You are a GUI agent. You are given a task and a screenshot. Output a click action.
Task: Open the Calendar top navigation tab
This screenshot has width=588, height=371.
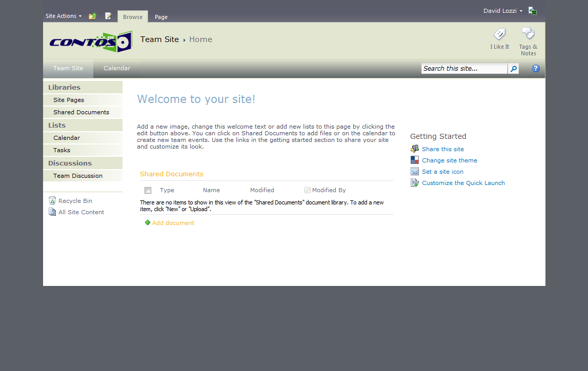point(117,68)
